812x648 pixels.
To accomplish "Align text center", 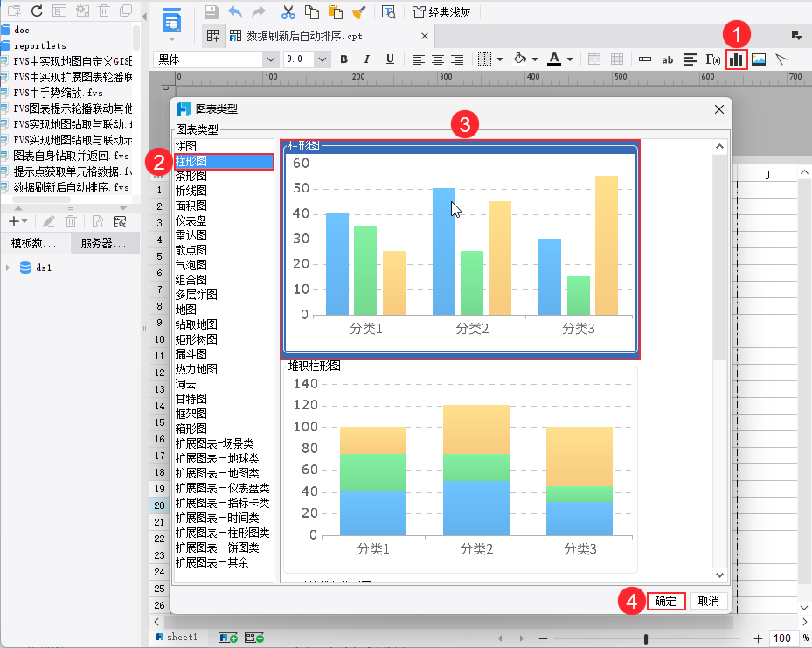I will pyautogui.click(x=438, y=59).
